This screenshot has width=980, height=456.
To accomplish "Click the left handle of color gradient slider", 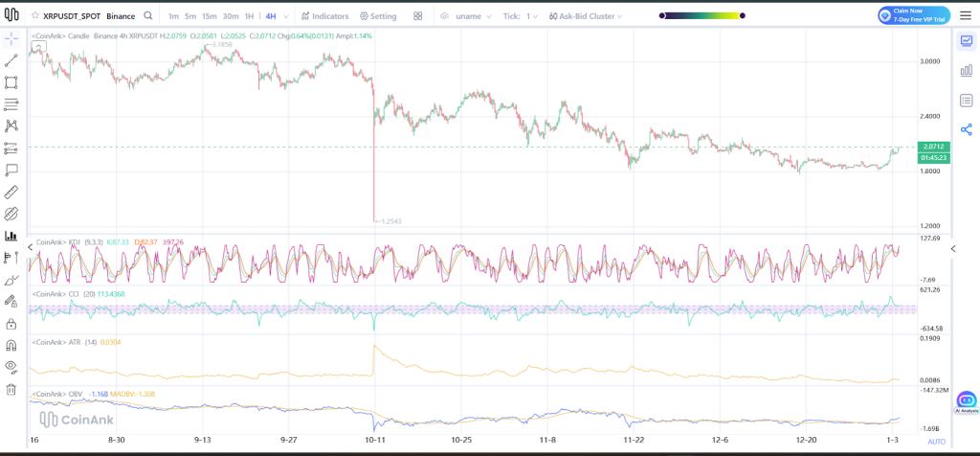I will coord(662,15).
